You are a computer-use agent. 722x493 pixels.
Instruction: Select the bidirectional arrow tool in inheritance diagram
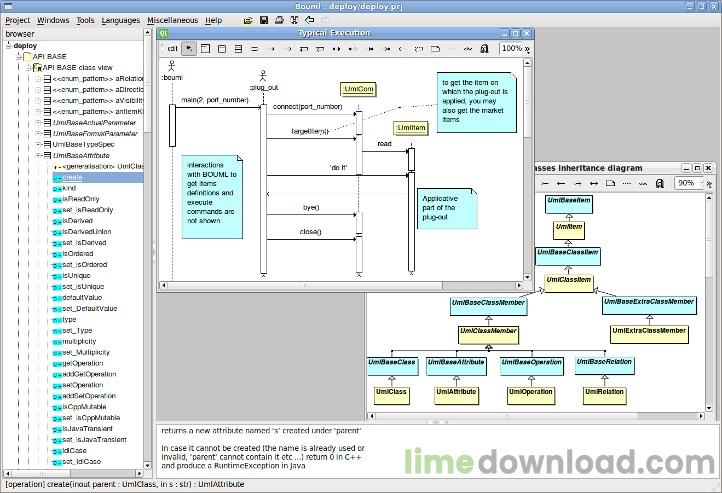click(x=594, y=183)
